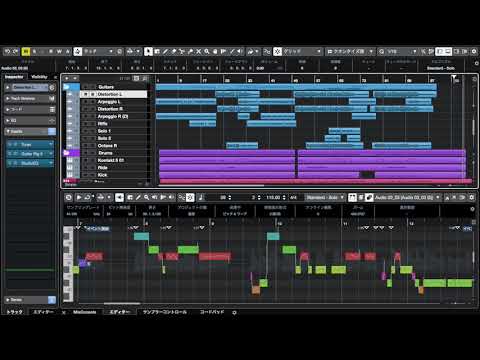Screen dimensions: 480x360
Task: Open the Chord Pads tab in lower zone
Action: [212, 312]
